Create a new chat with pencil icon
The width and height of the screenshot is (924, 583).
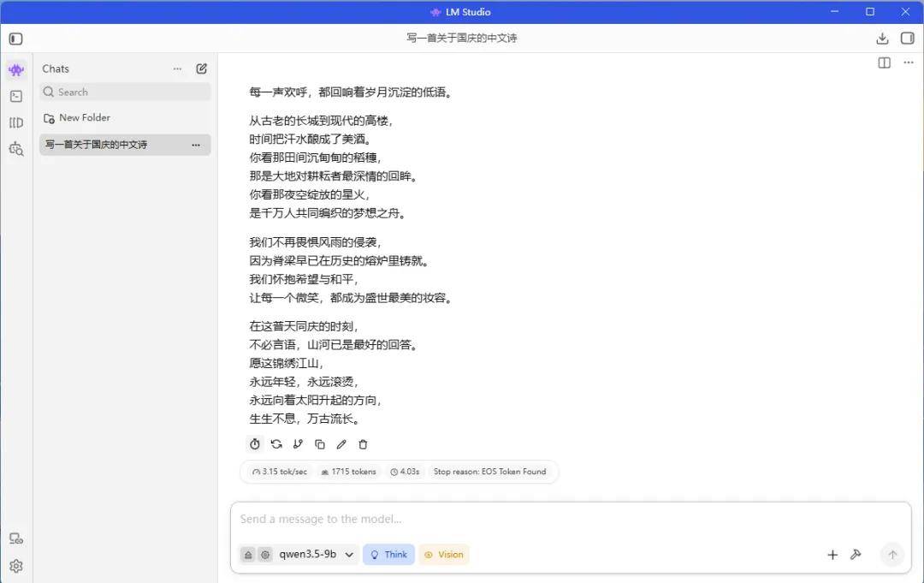coord(202,69)
